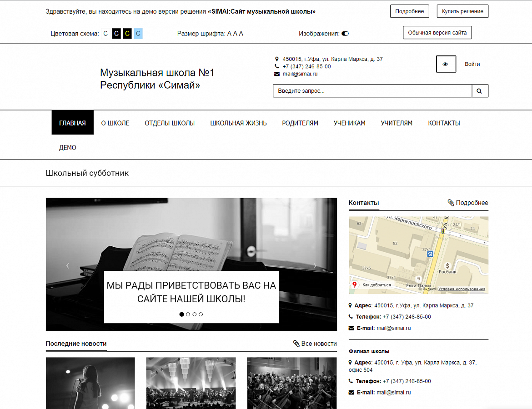This screenshot has height=409, width=532.
Task: Click the Купить решение button
Action: (x=462, y=11)
